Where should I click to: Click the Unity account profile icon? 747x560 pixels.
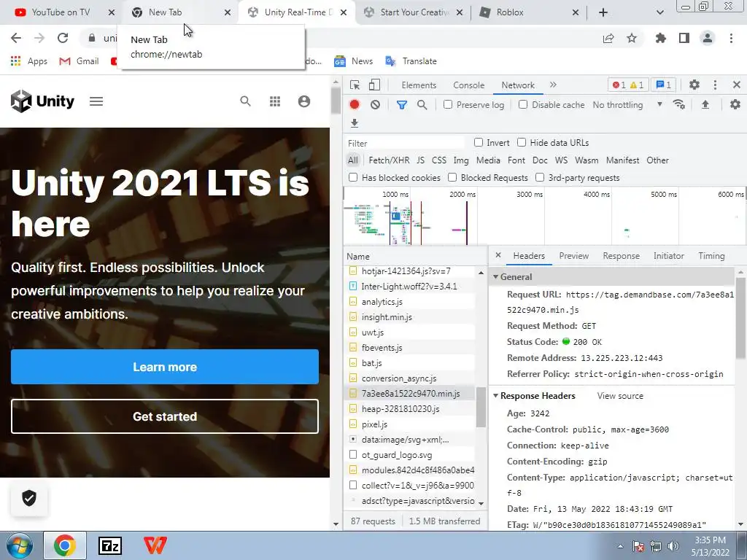pos(304,101)
